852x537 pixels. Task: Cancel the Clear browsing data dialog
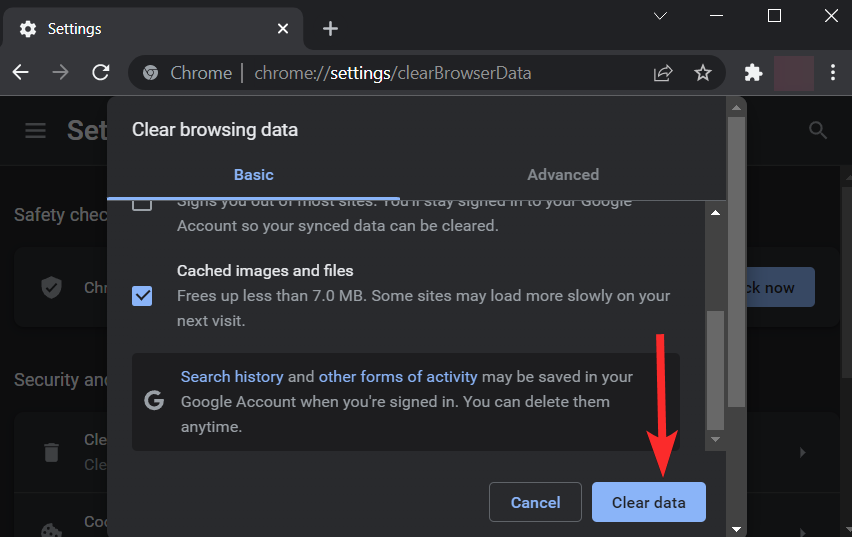(x=535, y=502)
